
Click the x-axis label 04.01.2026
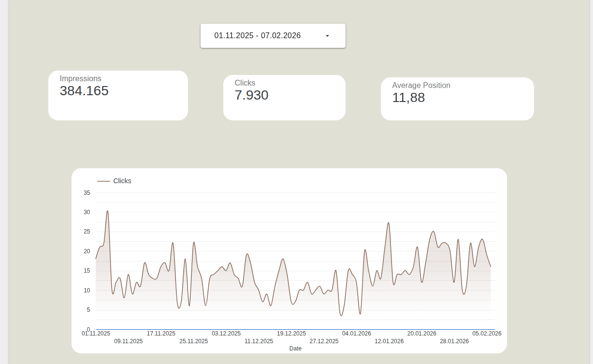pos(357,334)
